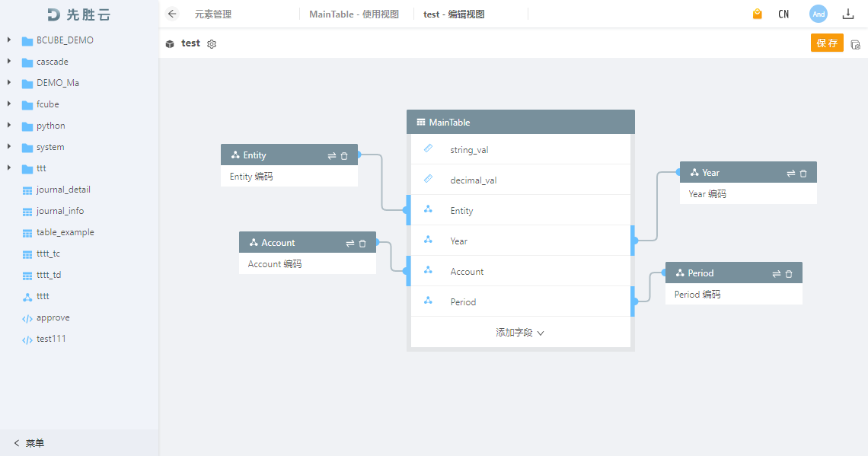868x456 pixels.
Task: Click the back arrow icon in header
Action: (172, 14)
